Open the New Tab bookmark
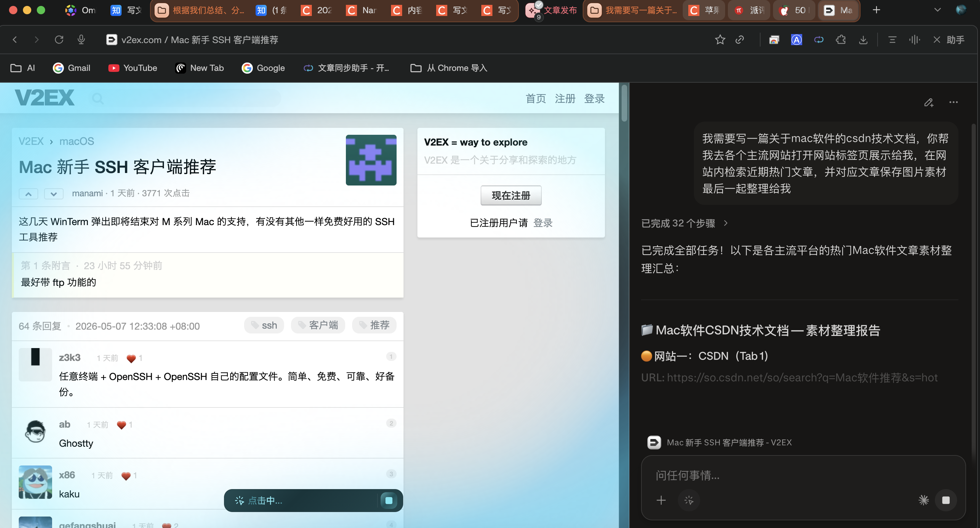The width and height of the screenshot is (980, 528). [x=199, y=68]
